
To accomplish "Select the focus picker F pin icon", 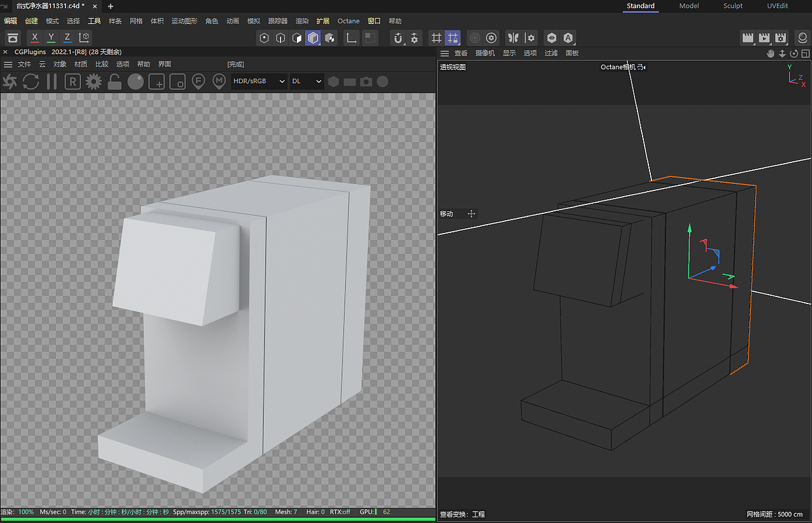I will pyautogui.click(x=199, y=81).
